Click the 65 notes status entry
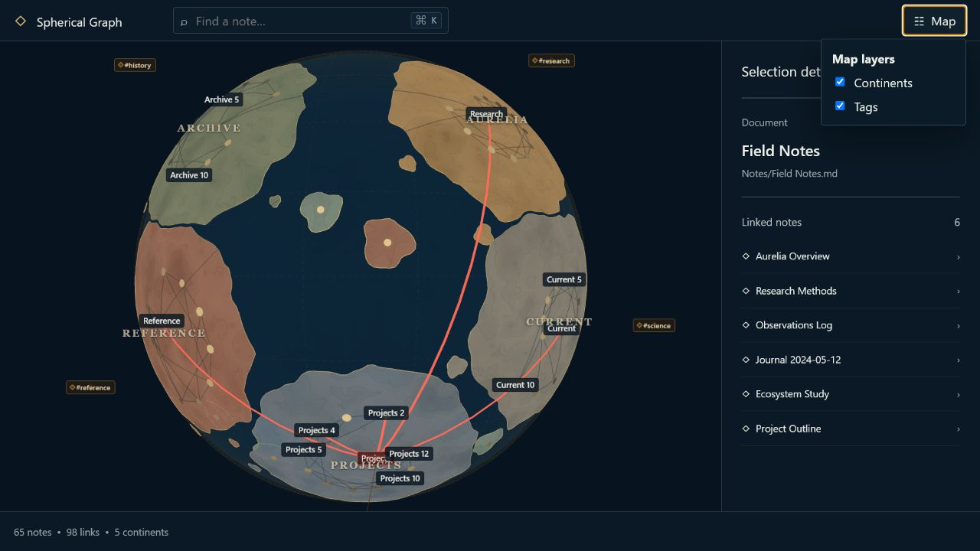Viewport: 980px width, 551px height. point(33,532)
